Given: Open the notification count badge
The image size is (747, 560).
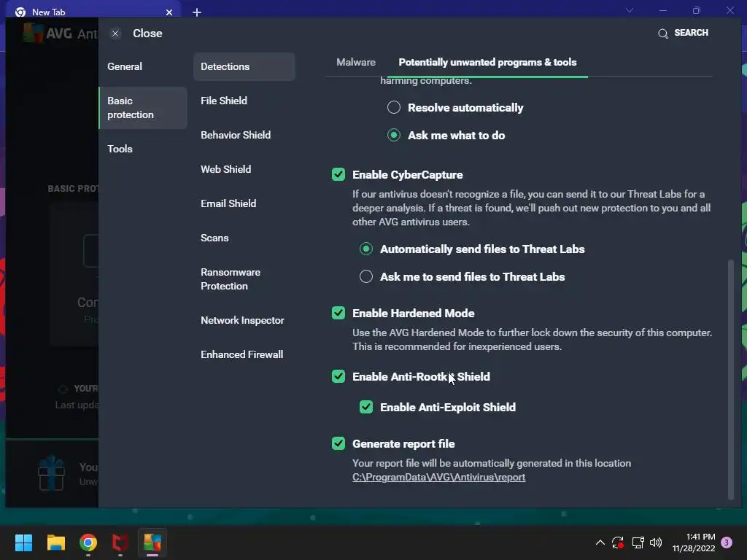Looking at the screenshot, I should [727, 542].
